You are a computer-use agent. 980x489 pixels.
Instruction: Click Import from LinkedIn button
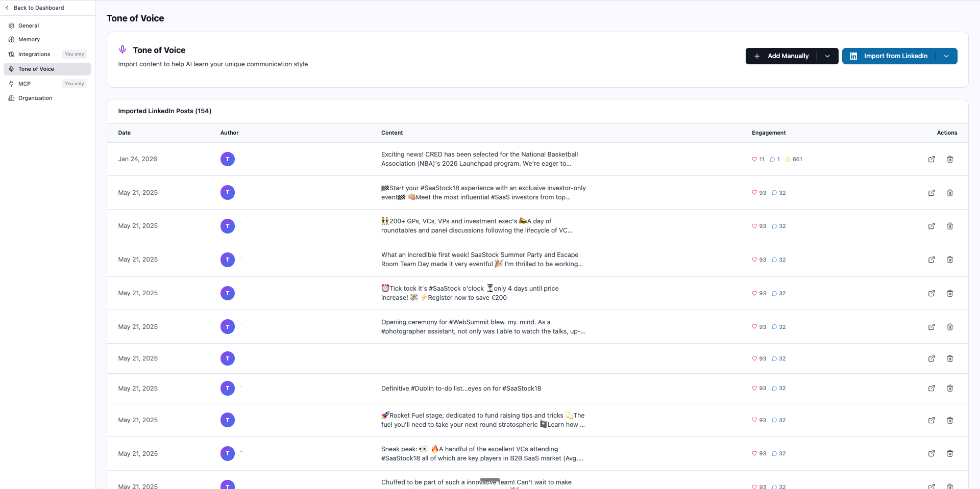pyautogui.click(x=889, y=56)
